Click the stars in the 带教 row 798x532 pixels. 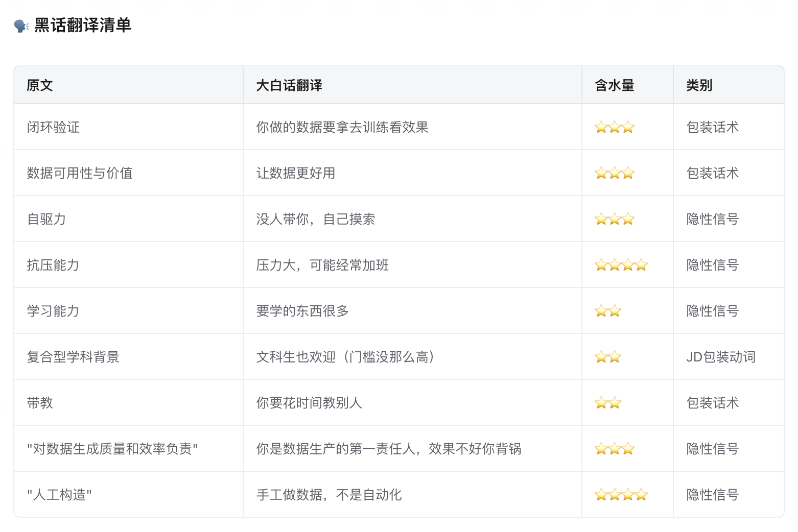pyautogui.click(x=607, y=403)
